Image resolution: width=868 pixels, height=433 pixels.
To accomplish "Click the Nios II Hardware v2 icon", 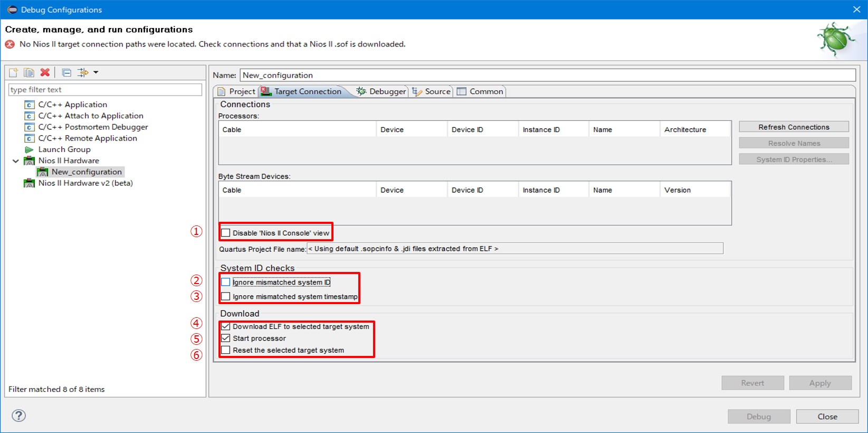I will pyautogui.click(x=30, y=183).
